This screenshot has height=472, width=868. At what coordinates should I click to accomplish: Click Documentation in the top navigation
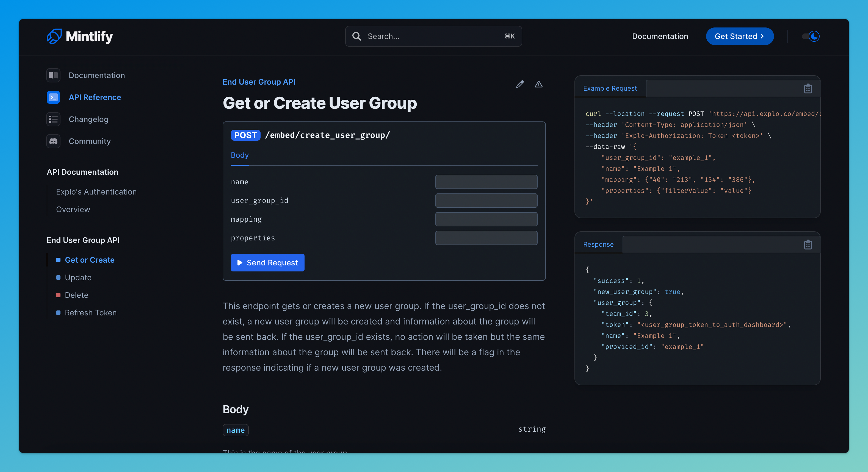659,36
